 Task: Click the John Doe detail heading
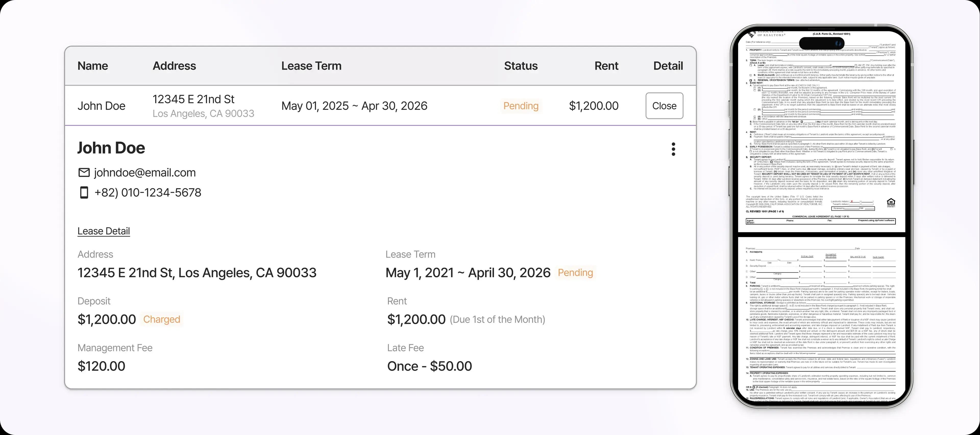point(111,148)
